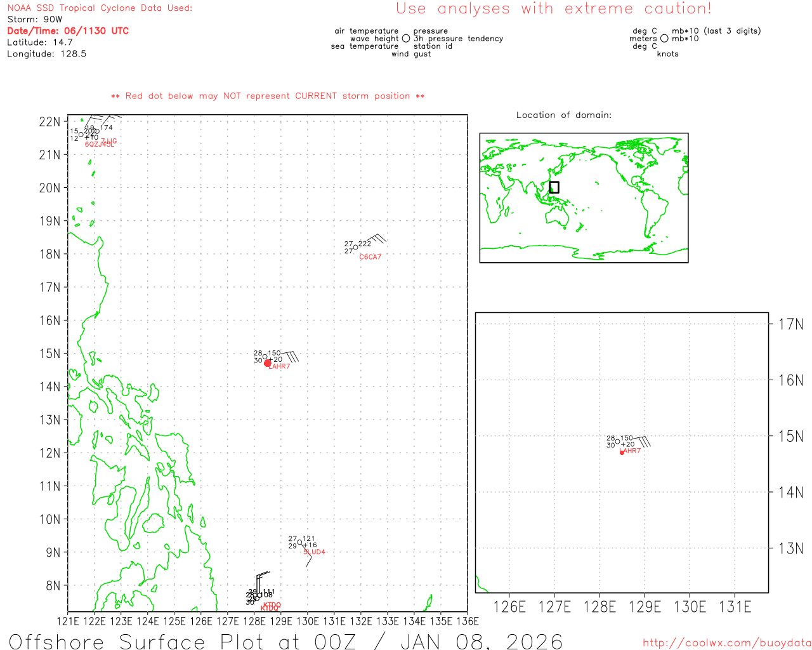Viewport: 812px width, 650px height.
Task: Click the small red dot in zoomed inset map
Action: pos(622,453)
